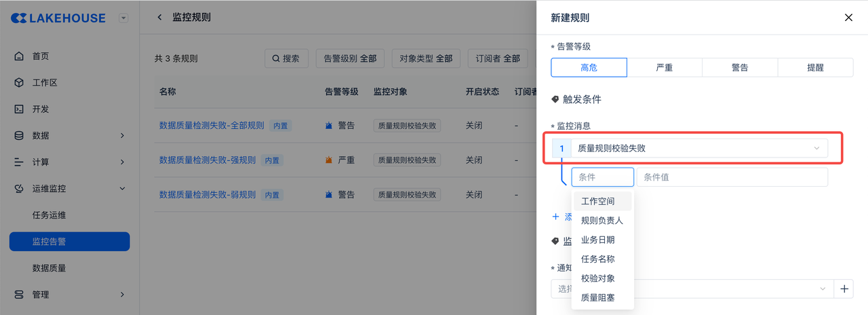Screen dimensions: 868x315
Task: Choose 工作空间 from the condition list
Action: pos(598,202)
